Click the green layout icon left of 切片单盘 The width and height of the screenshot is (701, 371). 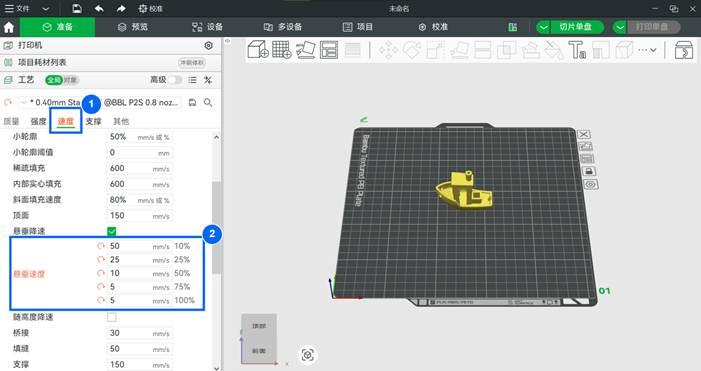pyautogui.click(x=513, y=27)
